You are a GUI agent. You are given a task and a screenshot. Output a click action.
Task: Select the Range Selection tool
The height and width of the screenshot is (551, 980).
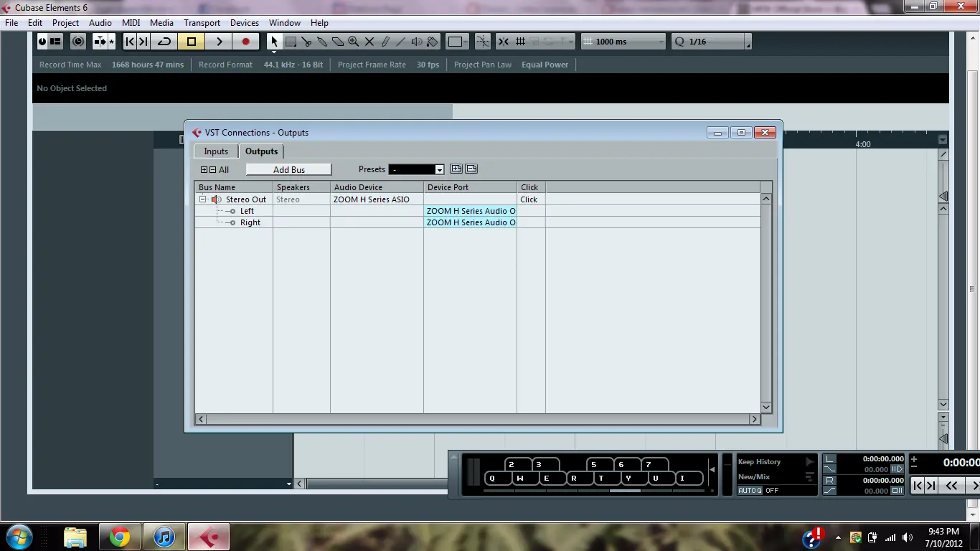point(291,42)
